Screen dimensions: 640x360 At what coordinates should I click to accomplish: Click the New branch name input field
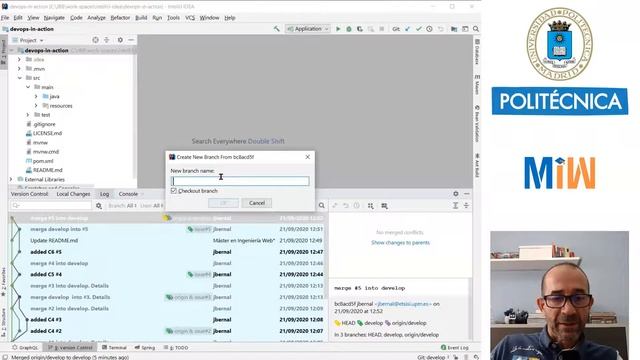(240, 181)
